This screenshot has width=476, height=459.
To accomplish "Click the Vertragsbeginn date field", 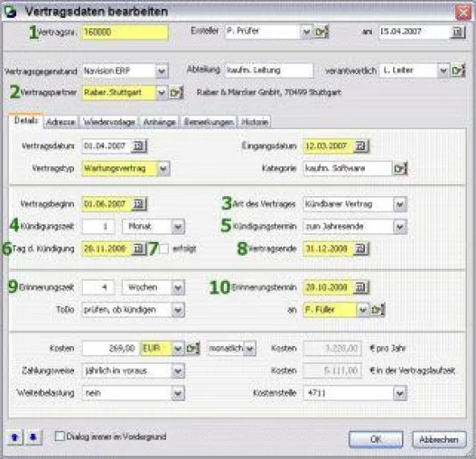I will pos(107,204).
